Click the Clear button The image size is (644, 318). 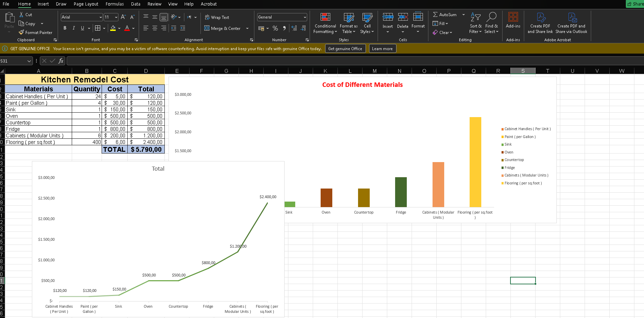(x=442, y=33)
